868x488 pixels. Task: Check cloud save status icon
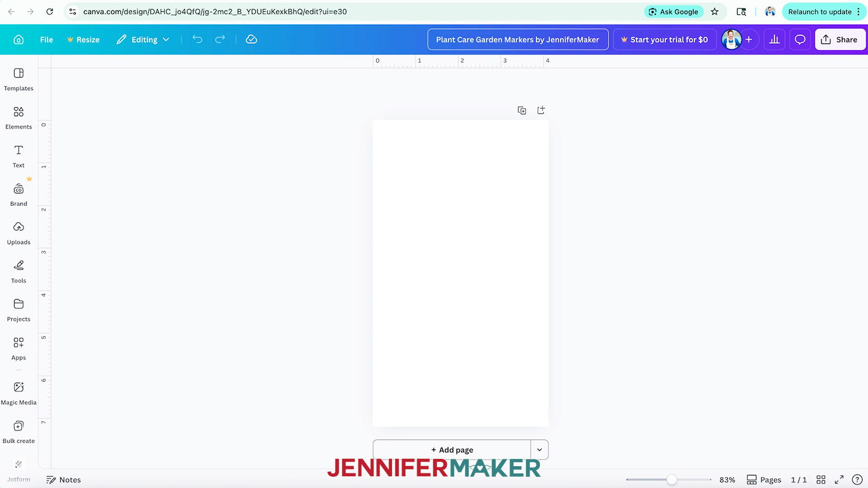coord(251,39)
